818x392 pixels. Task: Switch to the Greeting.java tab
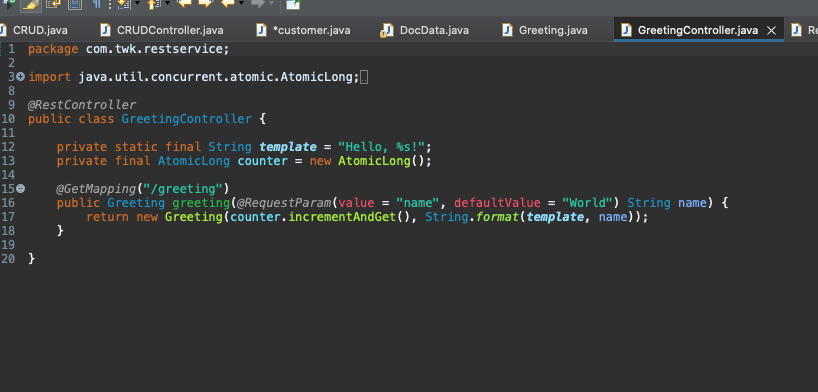pyautogui.click(x=546, y=30)
